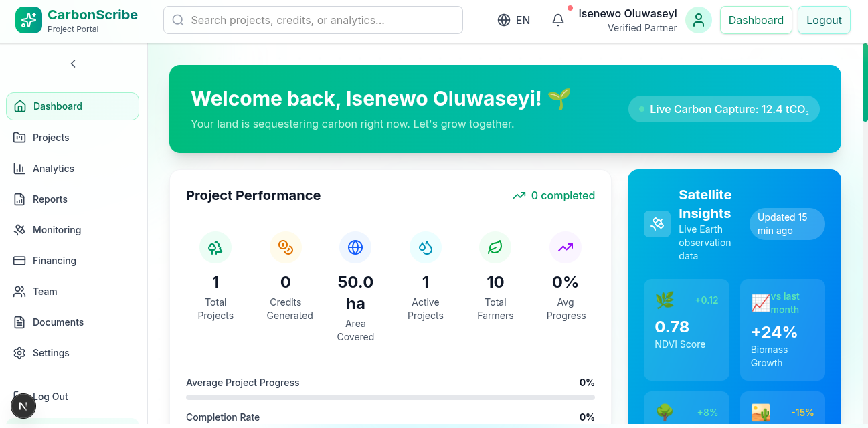Viewport: 868px width, 428px height.
Task: Click the search projects input field
Action: pyautogui.click(x=313, y=20)
